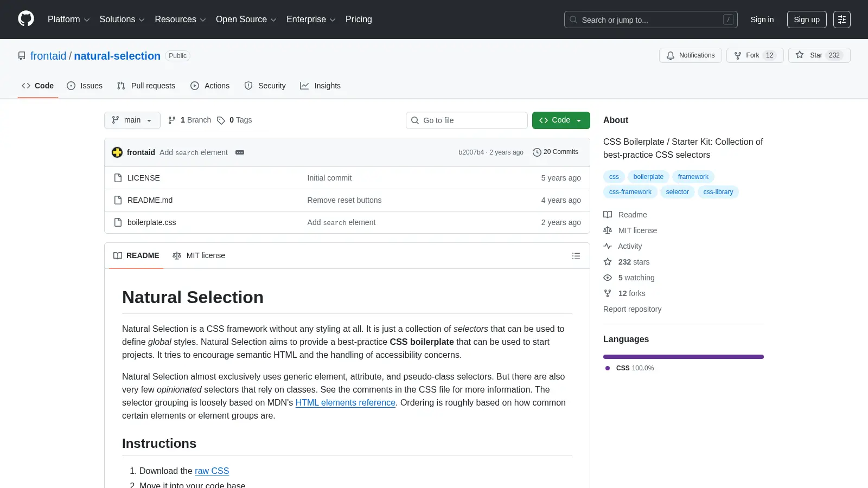Open the raw CSS link
The height and width of the screenshot is (488, 868).
pyautogui.click(x=212, y=471)
